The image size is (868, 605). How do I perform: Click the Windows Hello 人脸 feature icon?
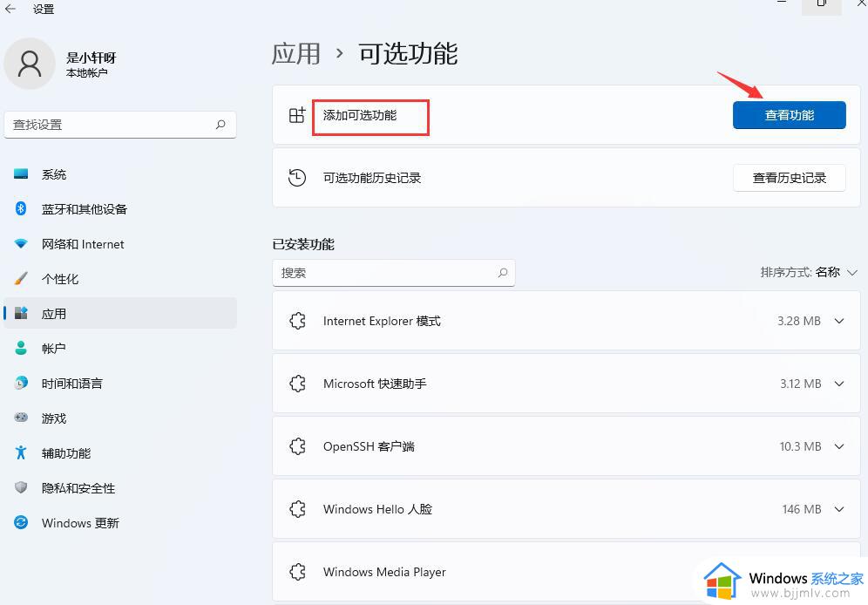tap(297, 509)
